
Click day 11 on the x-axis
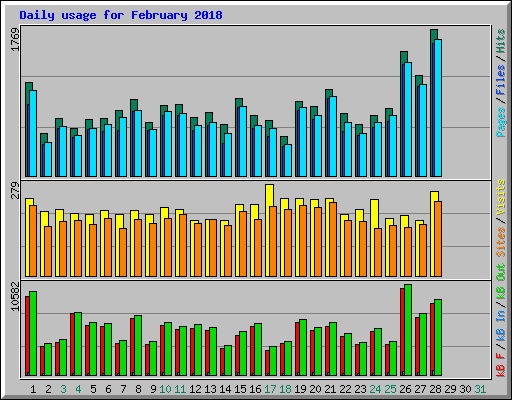tap(180, 389)
